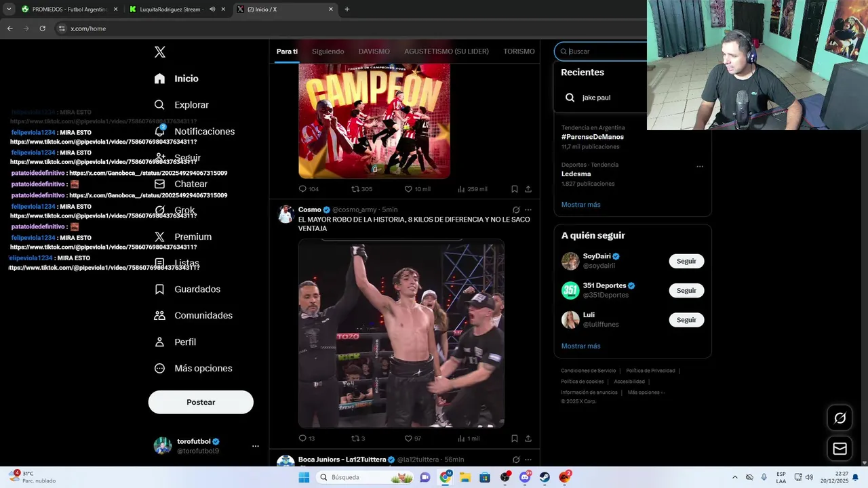Image resolution: width=868 pixels, height=488 pixels.
Task: Click the taskbar Búsqueda search box
Action: coord(365,477)
